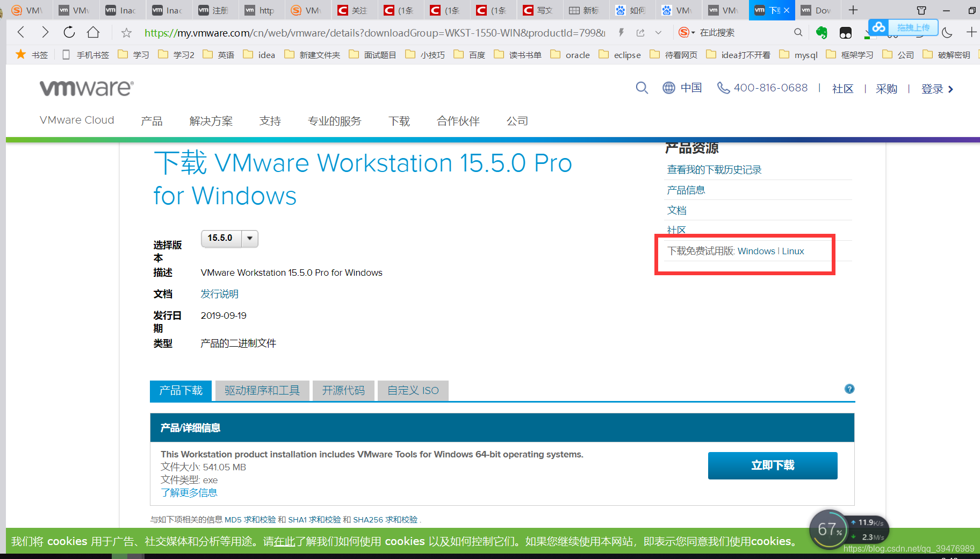Open the 支持 menu
This screenshot has height=559, width=980.
[x=270, y=121]
